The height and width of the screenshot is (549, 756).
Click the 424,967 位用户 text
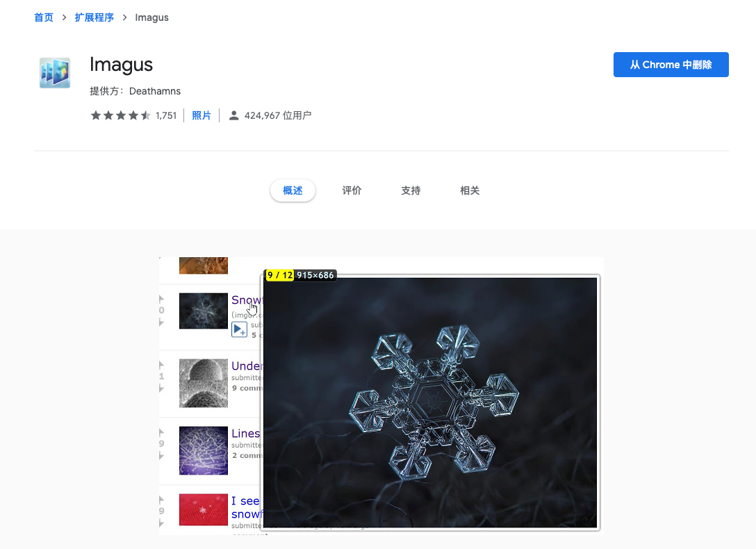[278, 115]
